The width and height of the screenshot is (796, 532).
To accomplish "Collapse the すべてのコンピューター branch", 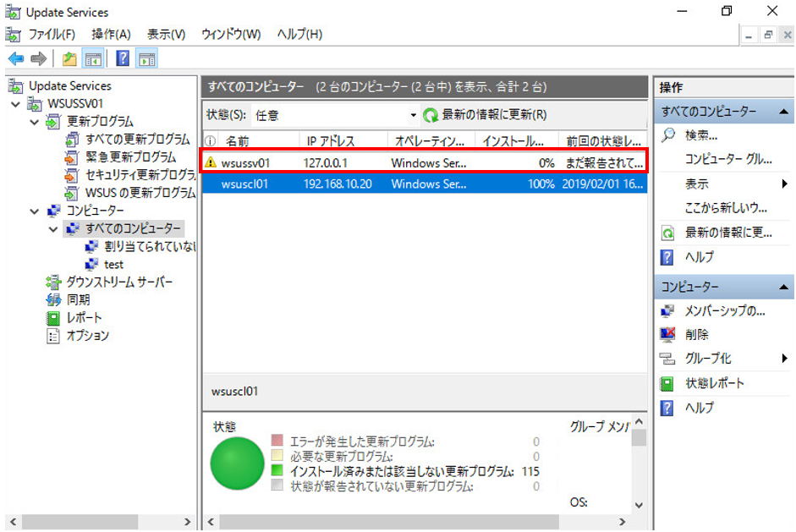I will 52,229.
